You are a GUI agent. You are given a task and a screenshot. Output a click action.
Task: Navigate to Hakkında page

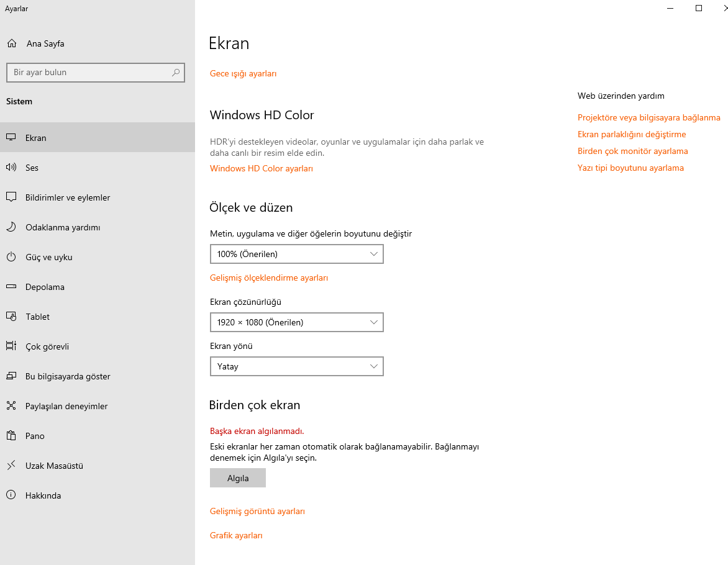[x=98, y=495]
